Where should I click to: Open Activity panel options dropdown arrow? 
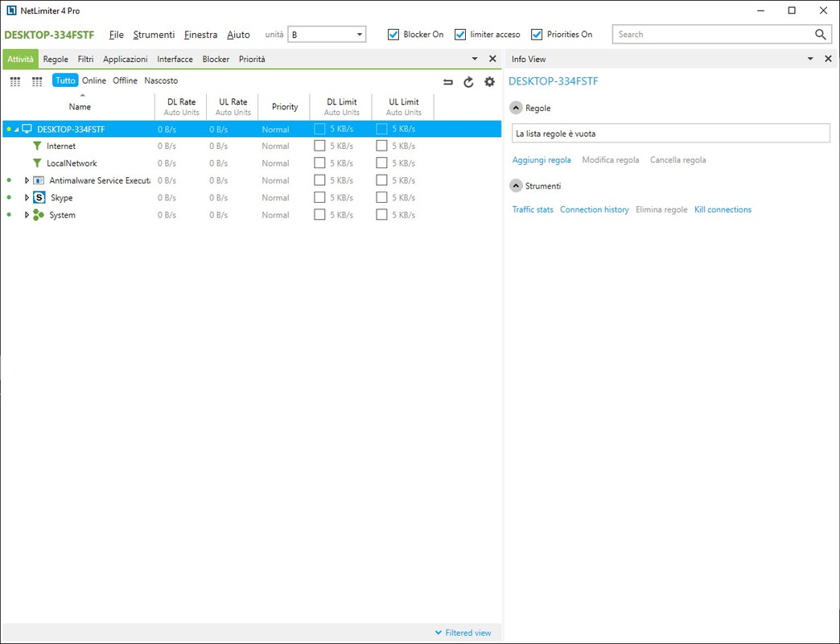pos(475,59)
